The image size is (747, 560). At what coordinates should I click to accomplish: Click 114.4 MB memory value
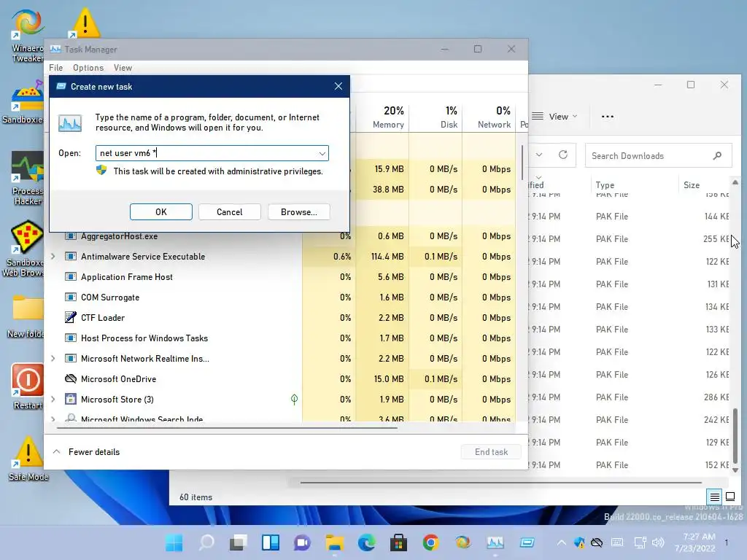[x=387, y=256]
